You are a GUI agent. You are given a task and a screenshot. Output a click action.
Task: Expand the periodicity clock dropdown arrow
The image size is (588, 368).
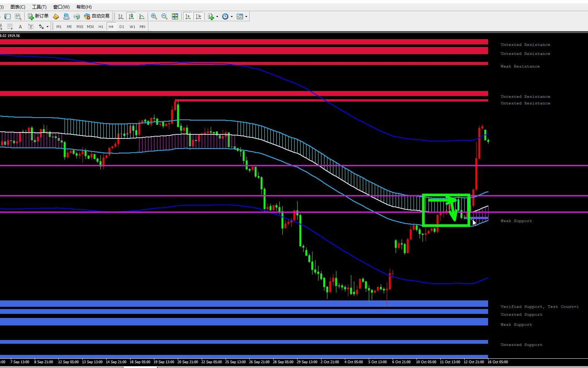pos(232,16)
